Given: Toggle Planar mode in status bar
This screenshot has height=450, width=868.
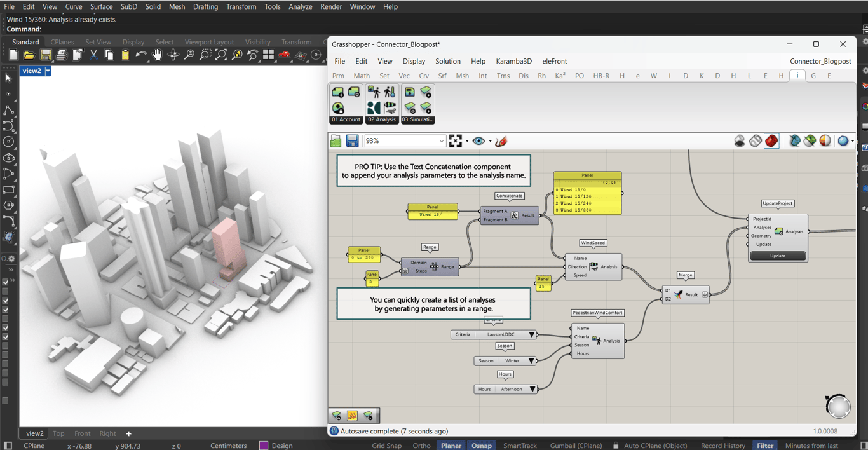Looking at the screenshot, I should (451, 446).
